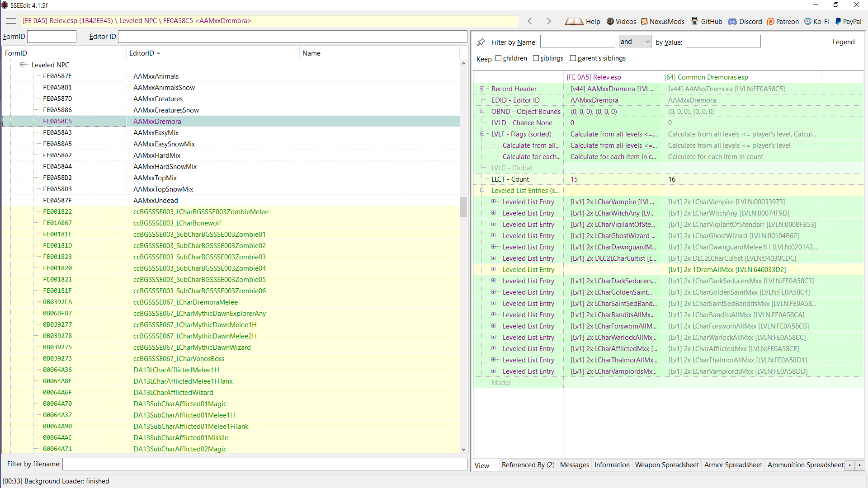
Task: Enable the parent's siblings checkbox
Action: [x=573, y=58]
